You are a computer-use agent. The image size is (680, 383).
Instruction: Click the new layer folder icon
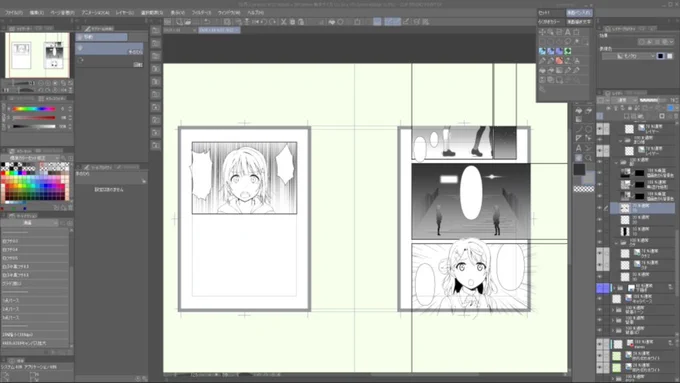(x=641, y=116)
